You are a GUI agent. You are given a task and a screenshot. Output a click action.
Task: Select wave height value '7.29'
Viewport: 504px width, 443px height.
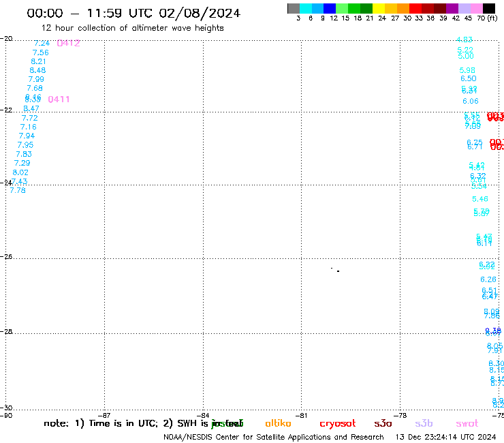point(22,163)
